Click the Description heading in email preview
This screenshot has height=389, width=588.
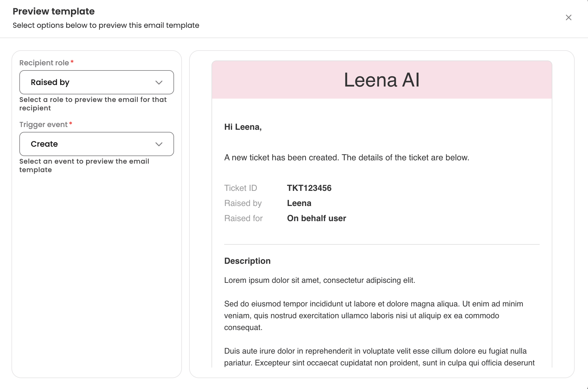click(x=247, y=261)
